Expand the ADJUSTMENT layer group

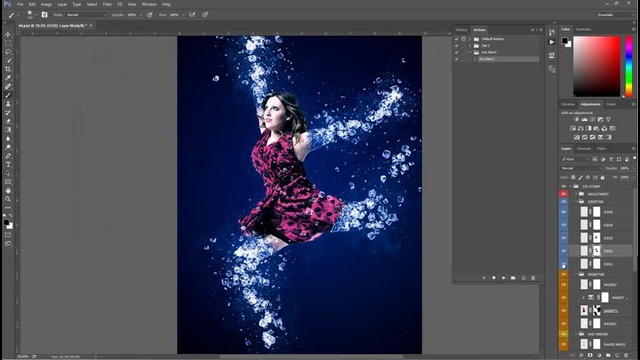(x=576, y=194)
